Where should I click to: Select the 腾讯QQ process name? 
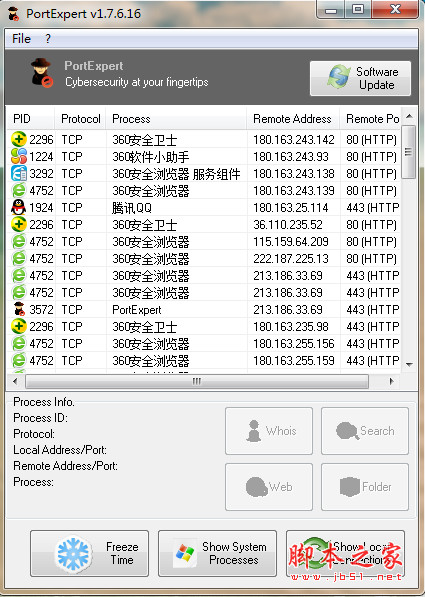(x=132, y=208)
